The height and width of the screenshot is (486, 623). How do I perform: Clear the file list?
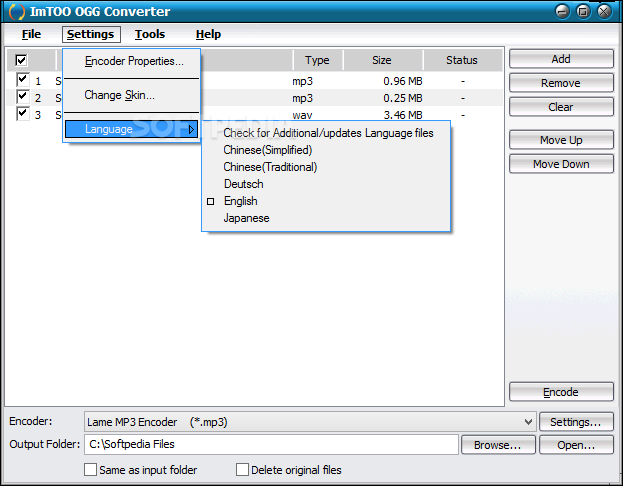pos(561,107)
